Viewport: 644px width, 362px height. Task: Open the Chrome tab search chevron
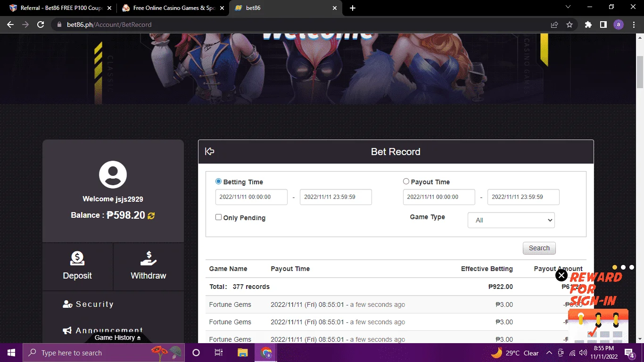tap(568, 7)
